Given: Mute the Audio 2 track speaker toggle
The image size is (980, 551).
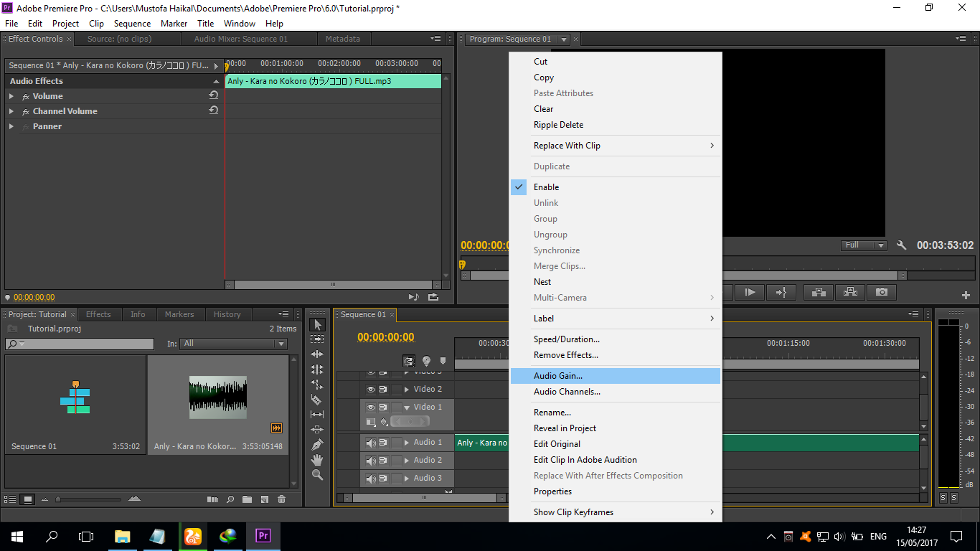Looking at the screenshot, I should pyautogui.click(x=372, y=460).
